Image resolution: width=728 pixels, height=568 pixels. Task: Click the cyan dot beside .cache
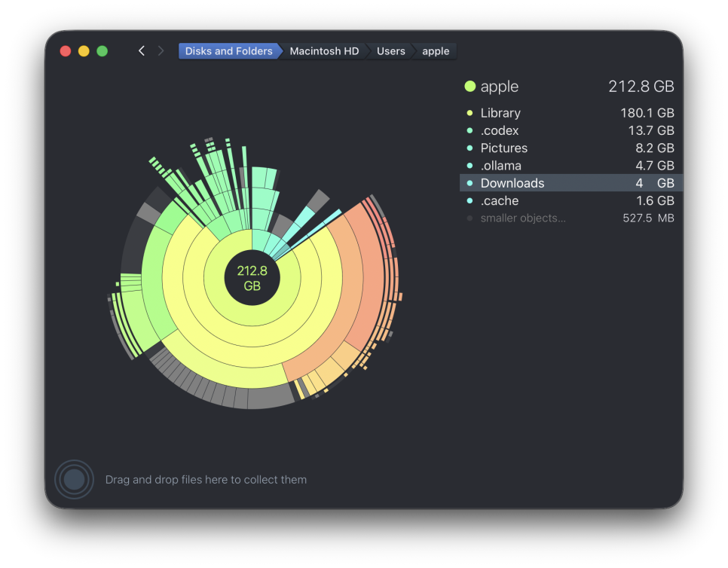pyautogui.click(x=470, y=200)
